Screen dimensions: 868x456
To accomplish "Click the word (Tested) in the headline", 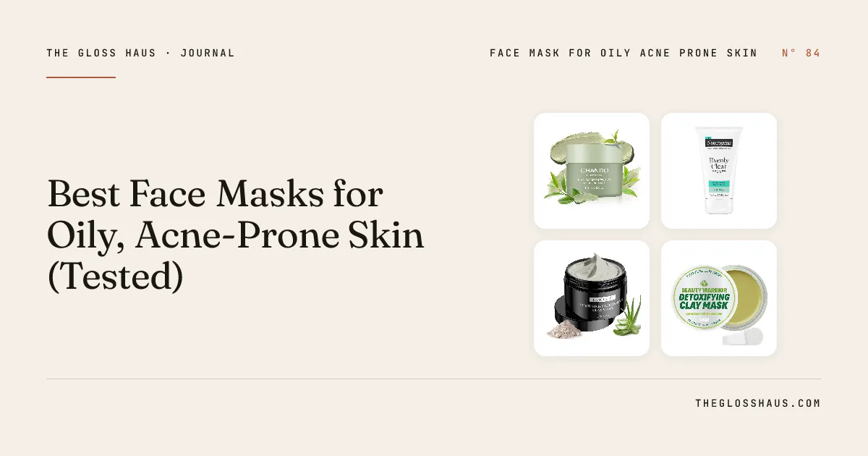I will click(x=115, y=278).
